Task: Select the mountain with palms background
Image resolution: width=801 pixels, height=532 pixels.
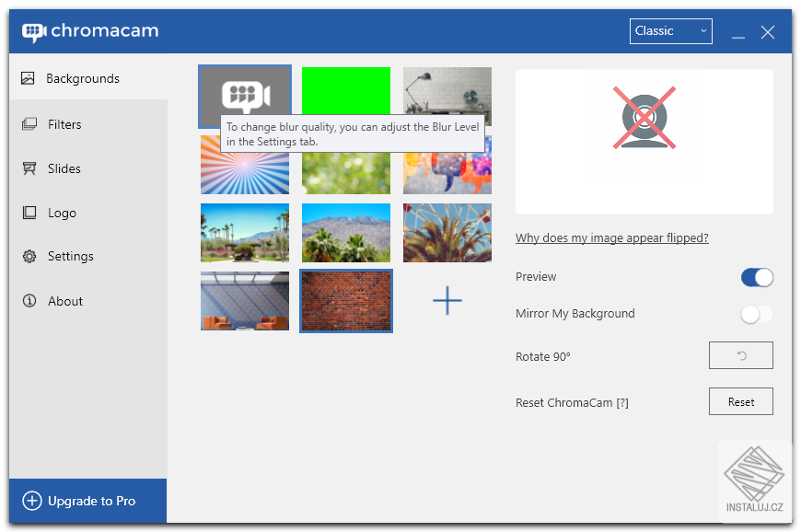Action: (x=346, y=233)
